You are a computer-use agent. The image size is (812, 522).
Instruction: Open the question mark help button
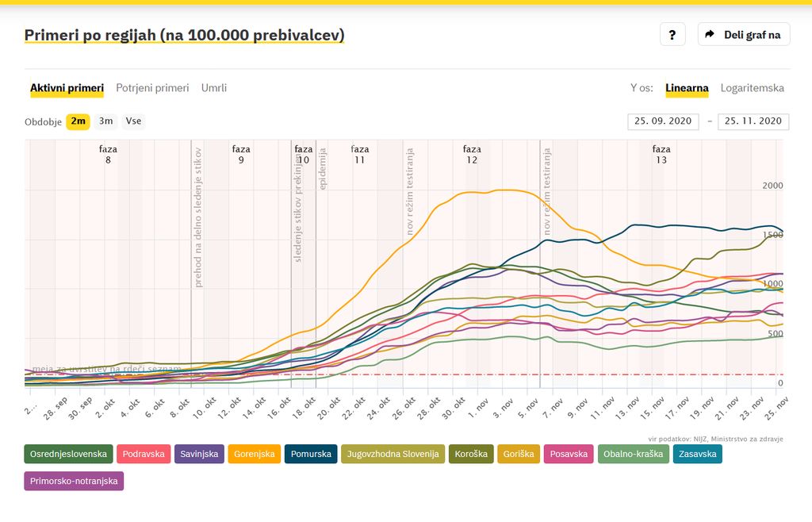point(672,35)
